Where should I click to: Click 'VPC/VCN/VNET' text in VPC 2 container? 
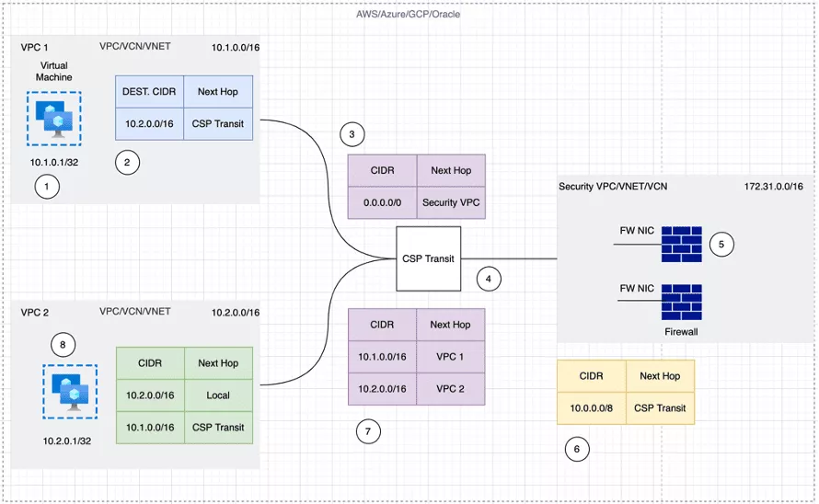(135, 311)
